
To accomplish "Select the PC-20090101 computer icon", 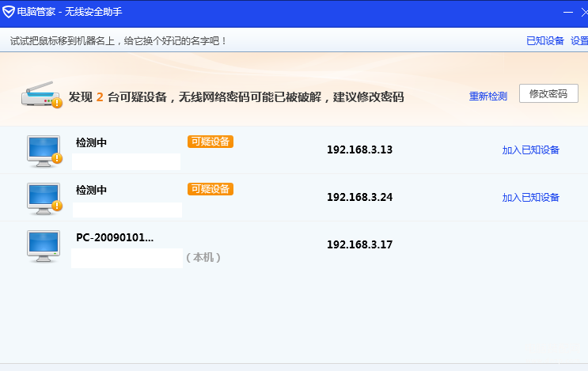I will (44, 246).
